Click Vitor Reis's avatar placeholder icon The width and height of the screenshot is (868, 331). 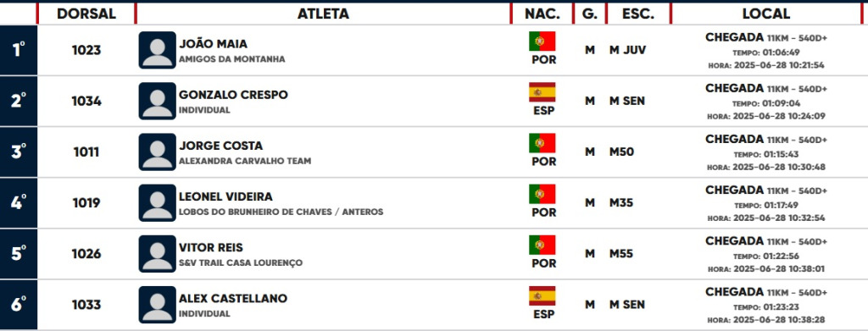click(157, 254)
